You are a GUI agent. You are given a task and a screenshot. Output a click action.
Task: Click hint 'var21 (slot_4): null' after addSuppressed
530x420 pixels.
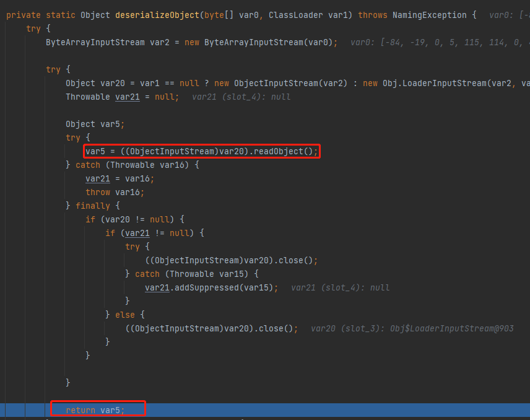[x=340, y=287]
